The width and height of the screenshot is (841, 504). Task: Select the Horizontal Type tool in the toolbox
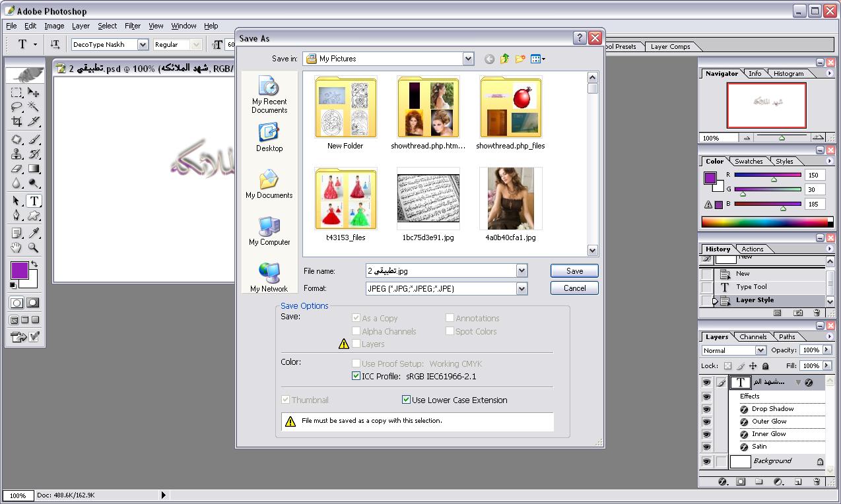pos(34,201)
